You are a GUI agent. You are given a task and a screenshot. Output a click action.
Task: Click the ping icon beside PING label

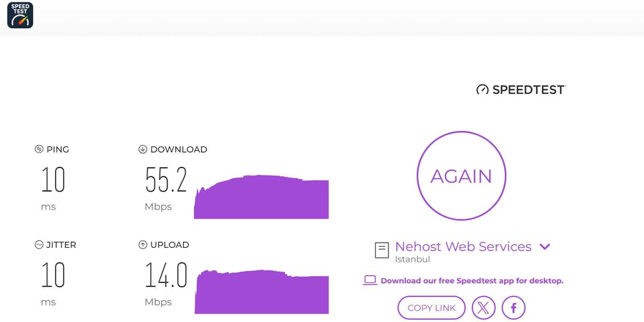[39, 149]
